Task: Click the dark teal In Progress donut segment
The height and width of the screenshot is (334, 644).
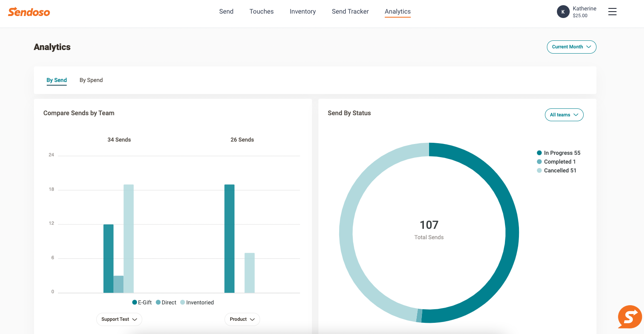Action: tap(511, 232)
